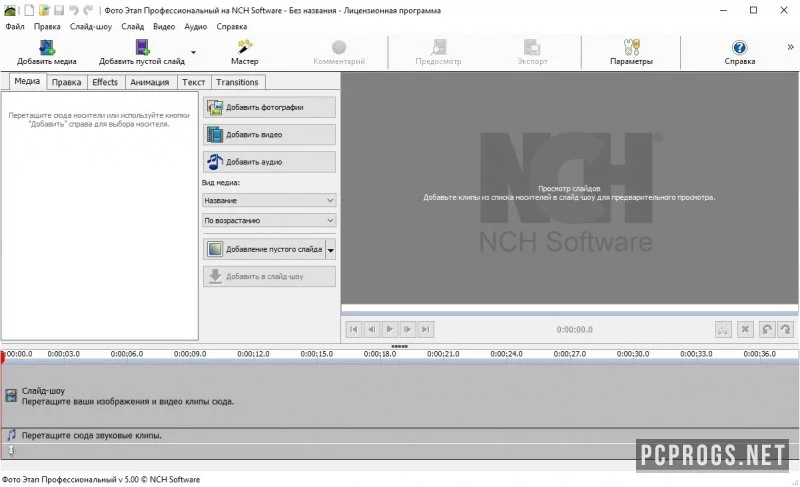Open the Аудио menu
The width and height of the screenshot is (800, 487).
[x=195, y=27]
